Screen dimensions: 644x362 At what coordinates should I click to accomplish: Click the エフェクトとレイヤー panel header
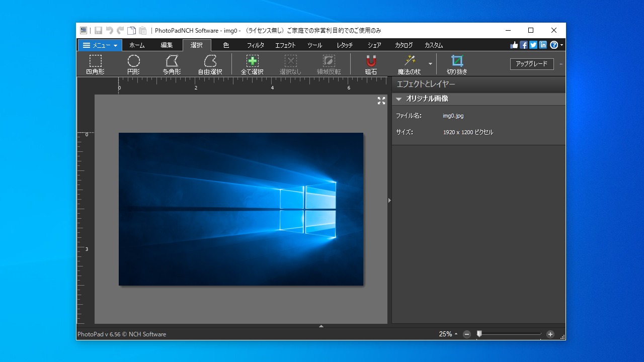point(478,84)
